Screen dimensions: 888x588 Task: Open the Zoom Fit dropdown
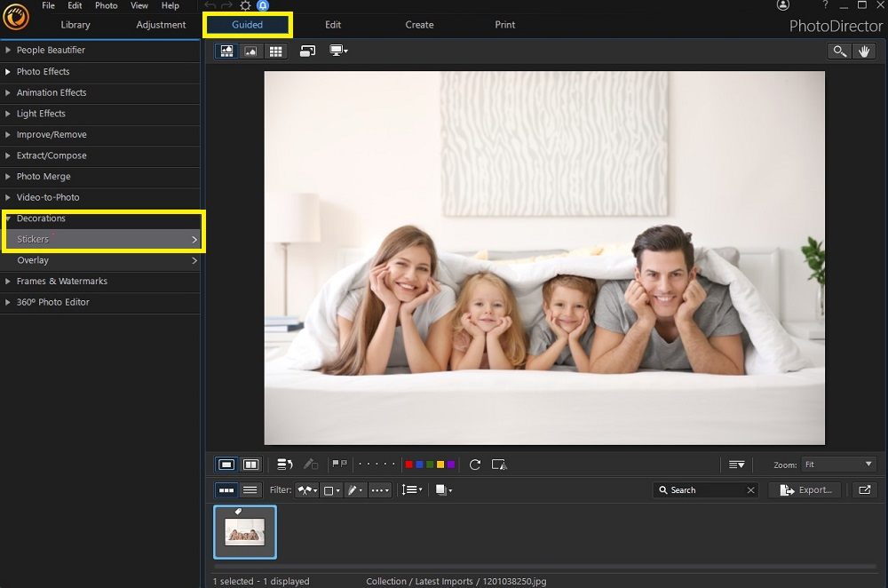pyautogui.click(x=838, y=464)
